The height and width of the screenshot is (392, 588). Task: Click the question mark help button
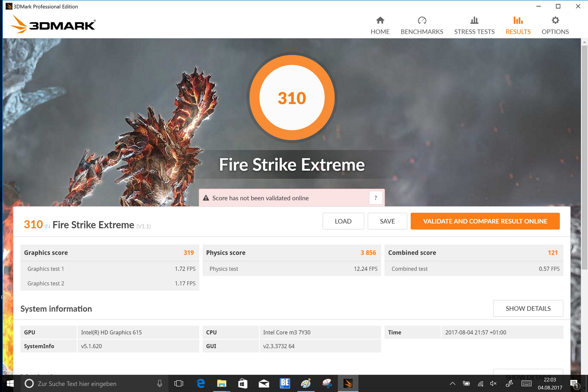point(376,198)
